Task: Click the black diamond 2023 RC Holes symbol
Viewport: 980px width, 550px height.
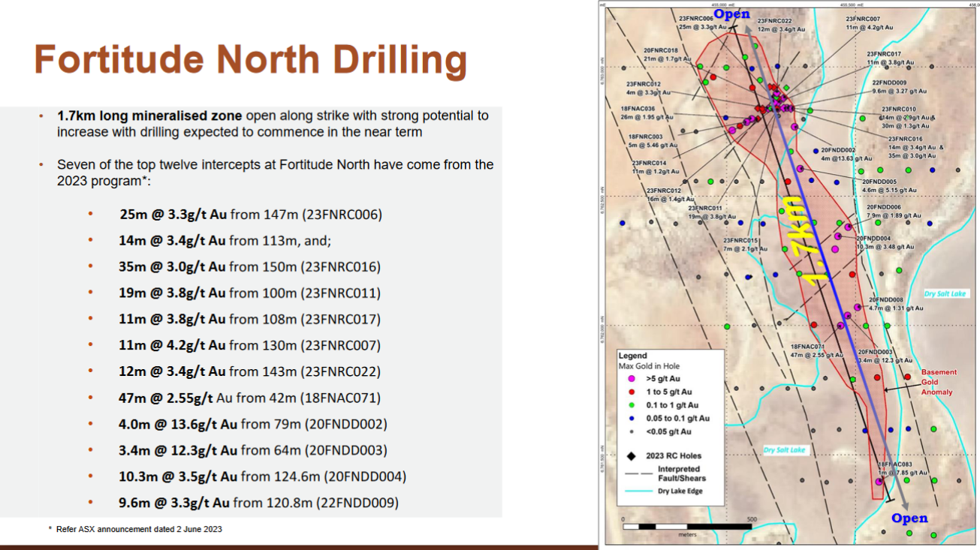Action: 631,455
